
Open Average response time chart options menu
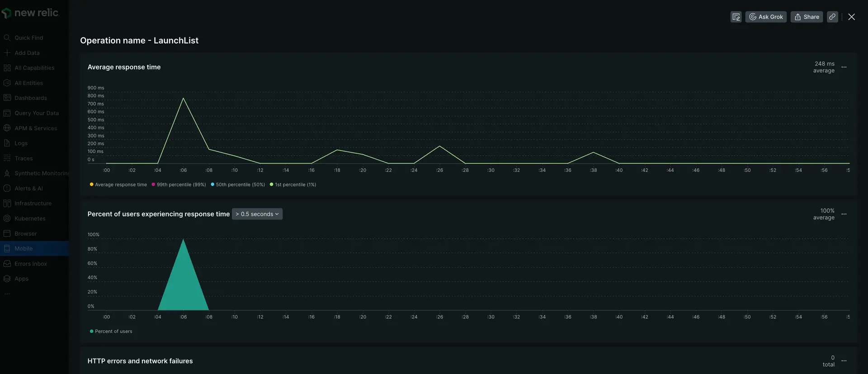click(844, 67)
